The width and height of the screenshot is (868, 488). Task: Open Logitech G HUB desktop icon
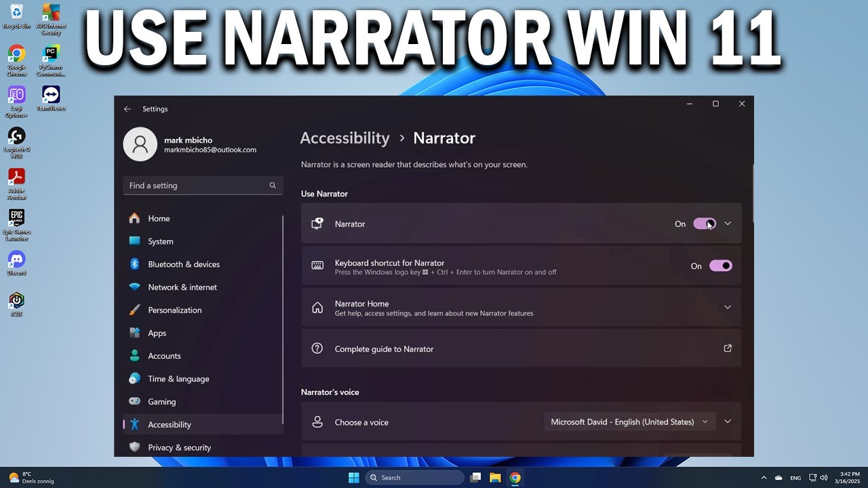(16, 143)
